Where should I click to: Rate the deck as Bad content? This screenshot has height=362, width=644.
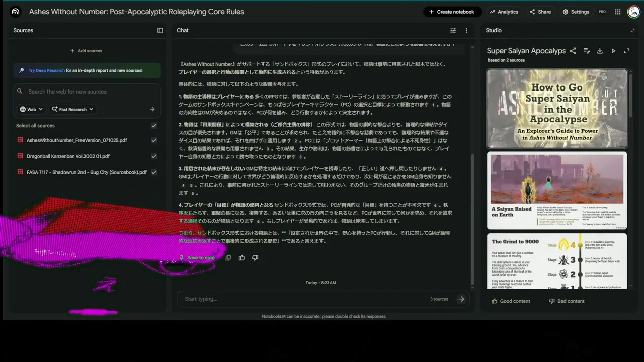pos(567,301)
